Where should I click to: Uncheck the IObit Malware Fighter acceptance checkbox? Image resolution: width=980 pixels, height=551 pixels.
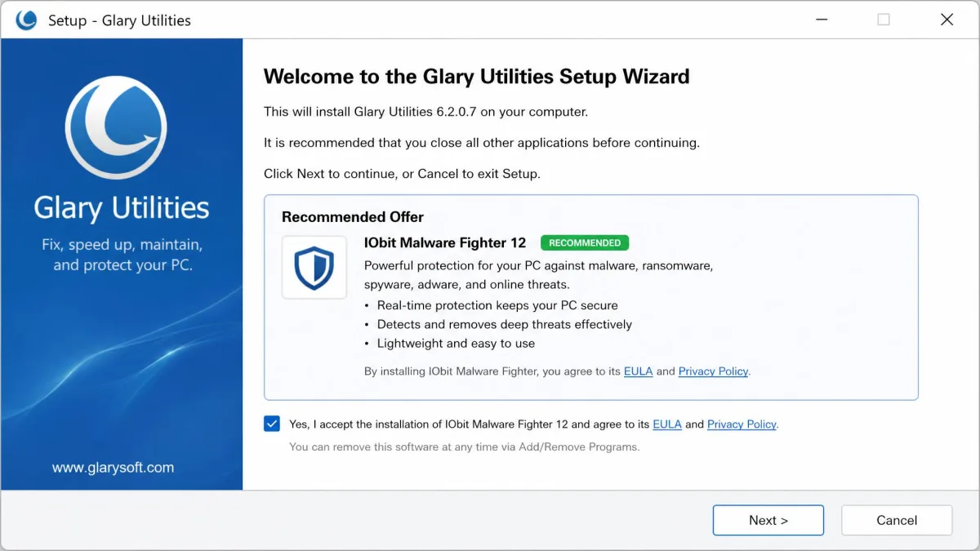272,424
